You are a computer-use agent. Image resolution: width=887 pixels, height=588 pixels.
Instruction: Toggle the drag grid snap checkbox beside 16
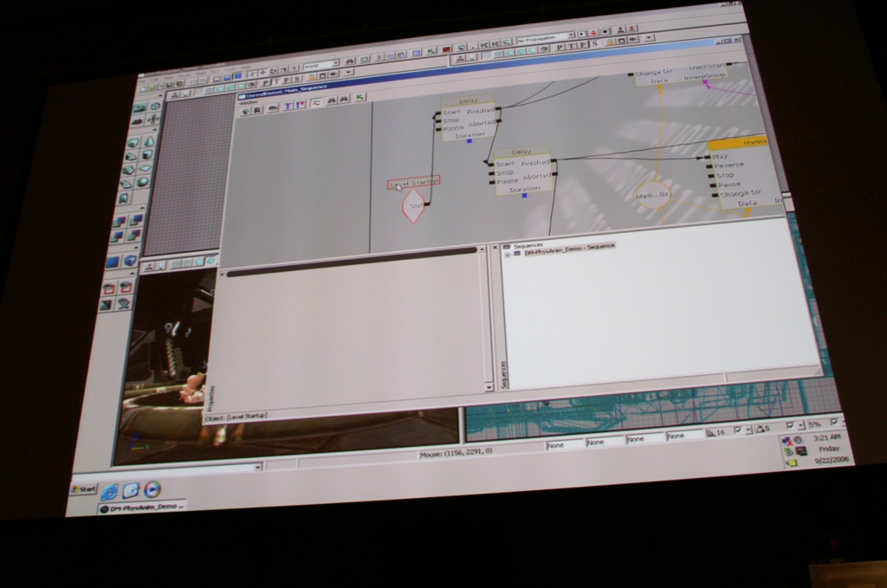point(737,430)
